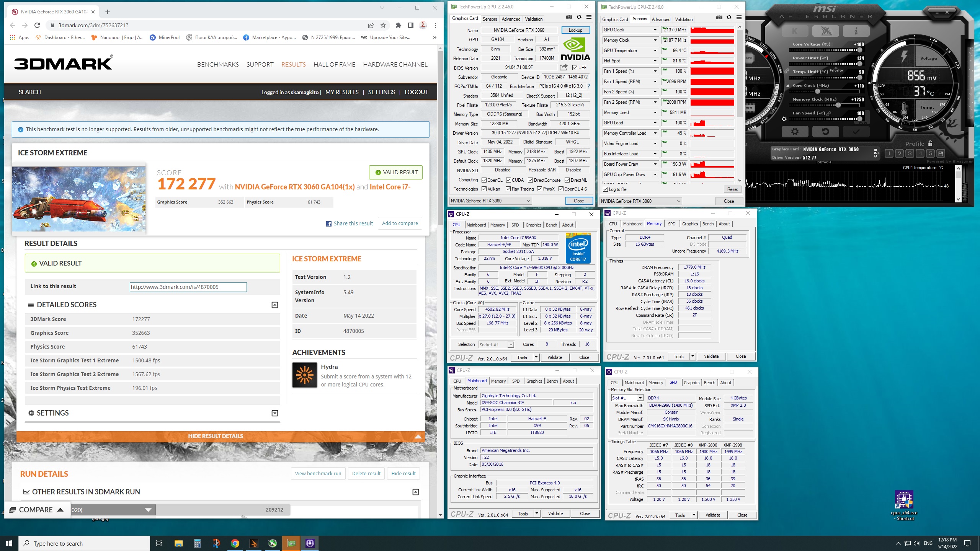Toggle Vulkan checkbox in GPU-Z

(484, 189)
